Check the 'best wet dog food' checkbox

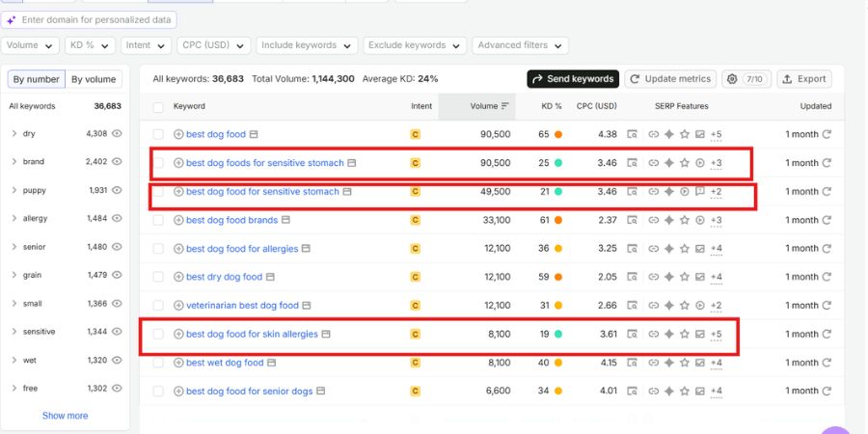pyautogui.click(x=158, y=364)
